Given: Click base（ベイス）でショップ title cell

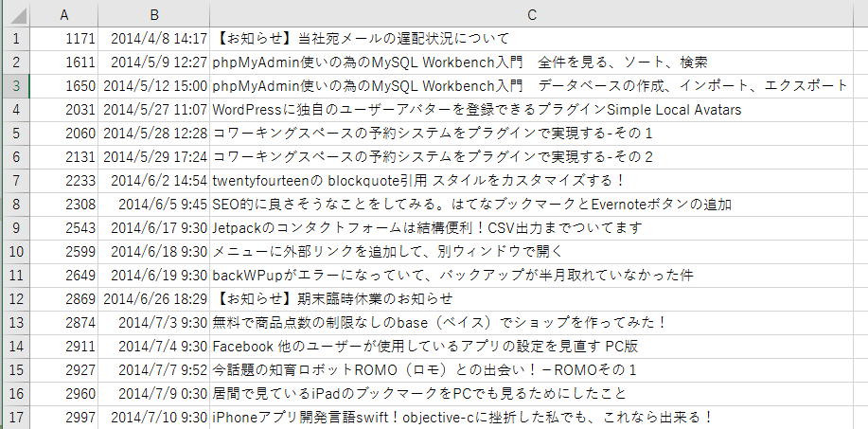Looking at the screenshot, I should 531,323.
